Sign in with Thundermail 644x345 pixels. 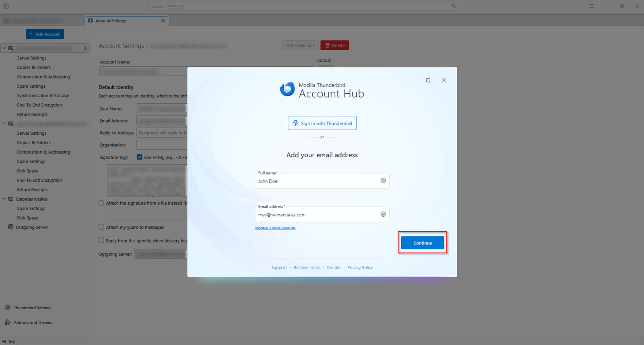pyautogui.click(x=322, y=123)
